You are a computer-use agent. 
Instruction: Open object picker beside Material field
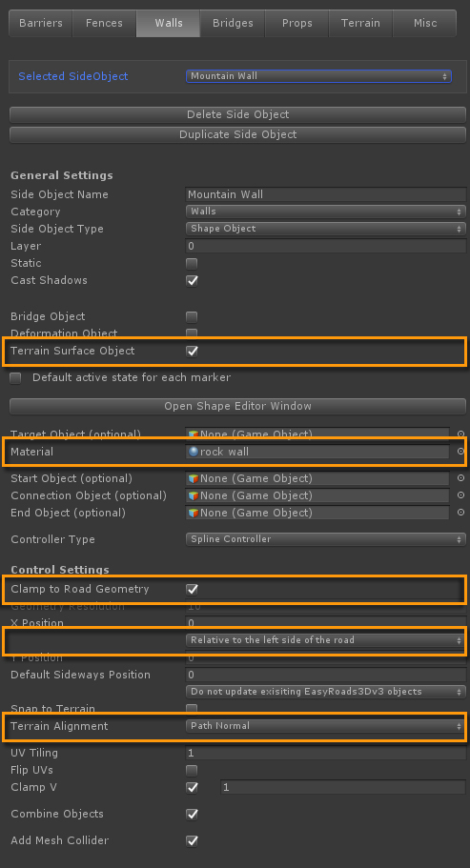460,452
